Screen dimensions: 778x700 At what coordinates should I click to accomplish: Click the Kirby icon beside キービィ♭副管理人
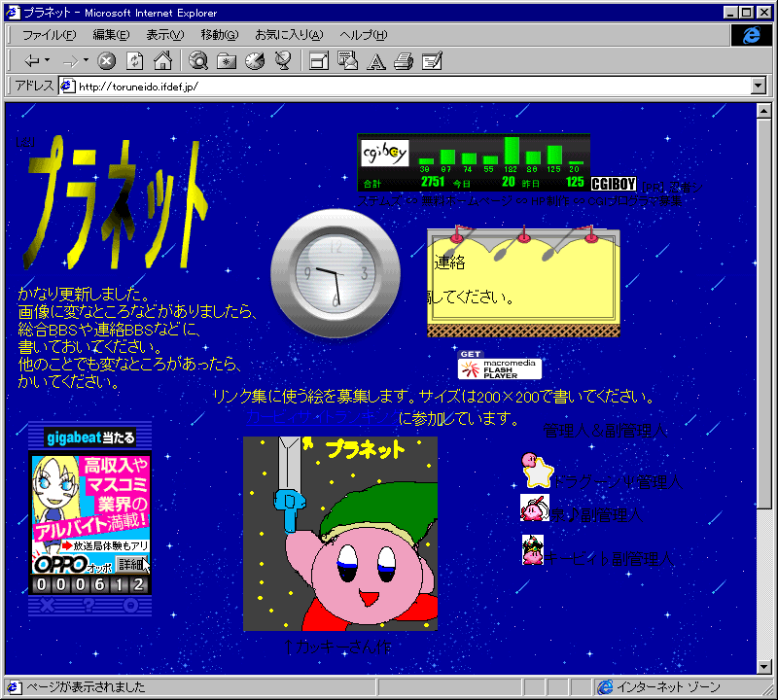coord(533,549)
